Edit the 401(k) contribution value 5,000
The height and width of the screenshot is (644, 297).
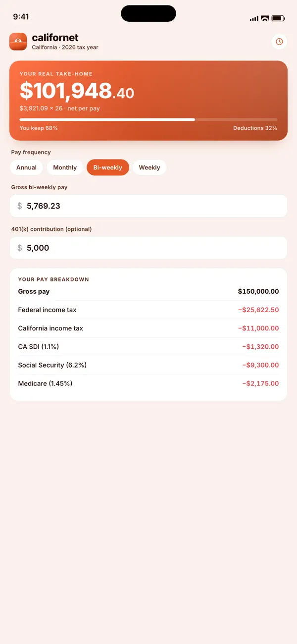pos(148,248)
